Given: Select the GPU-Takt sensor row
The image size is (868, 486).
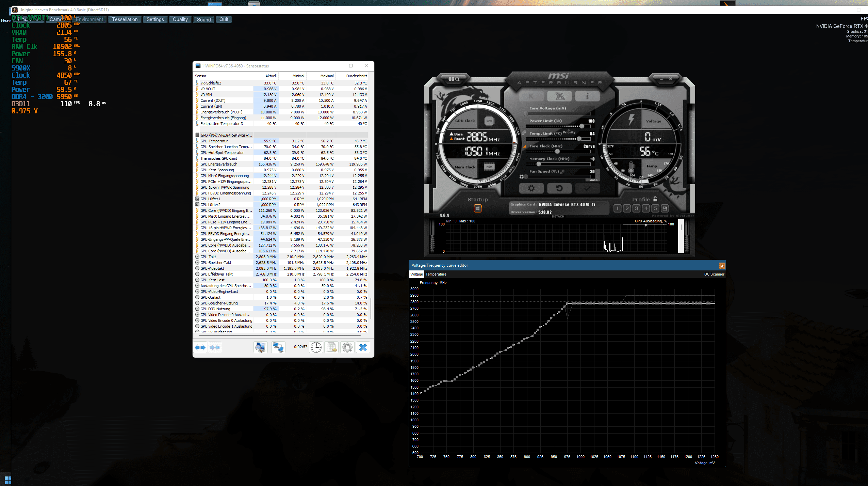Looking at the screenshot, I should point(281,257).
